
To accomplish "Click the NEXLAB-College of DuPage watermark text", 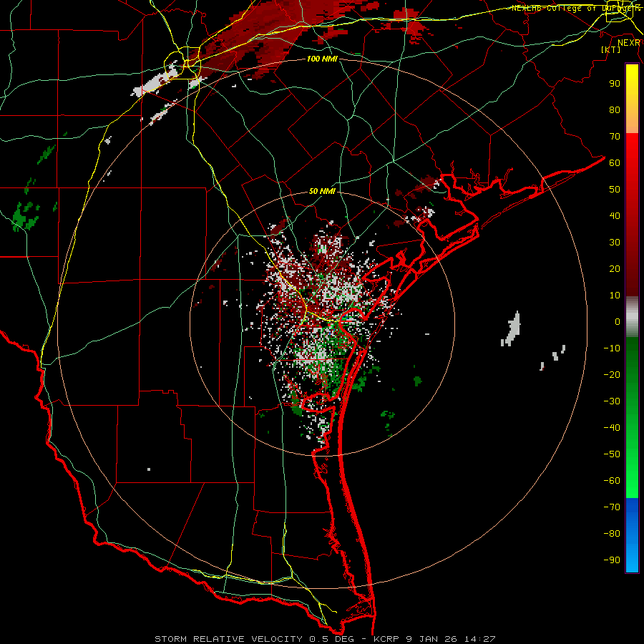I will click(x=575, y=8).
